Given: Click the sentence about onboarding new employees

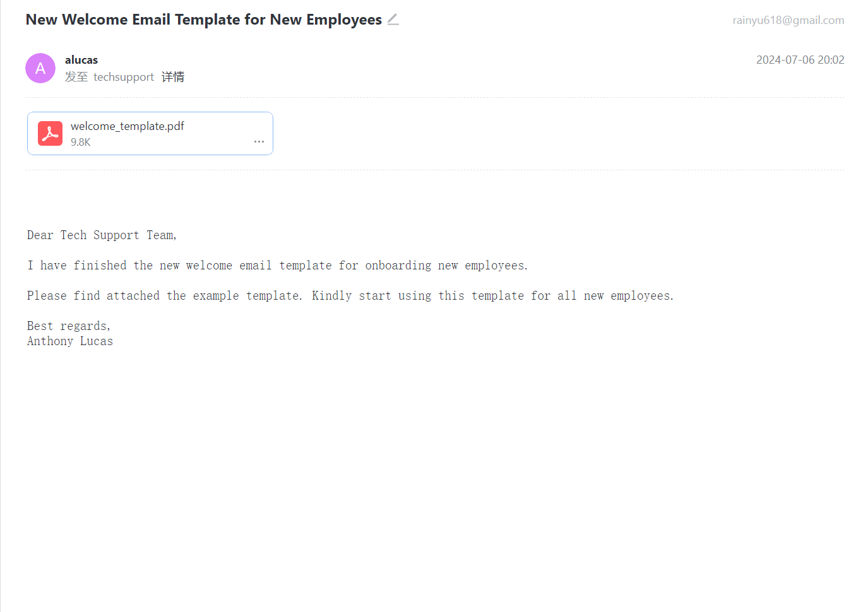Looking at the screenshot, I should 277,266.
